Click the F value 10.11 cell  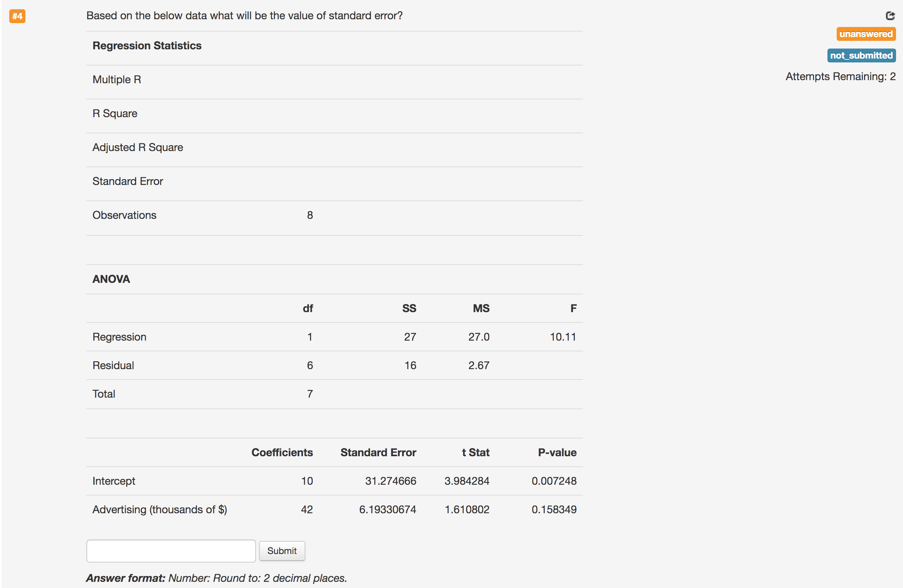coord(563,336)
